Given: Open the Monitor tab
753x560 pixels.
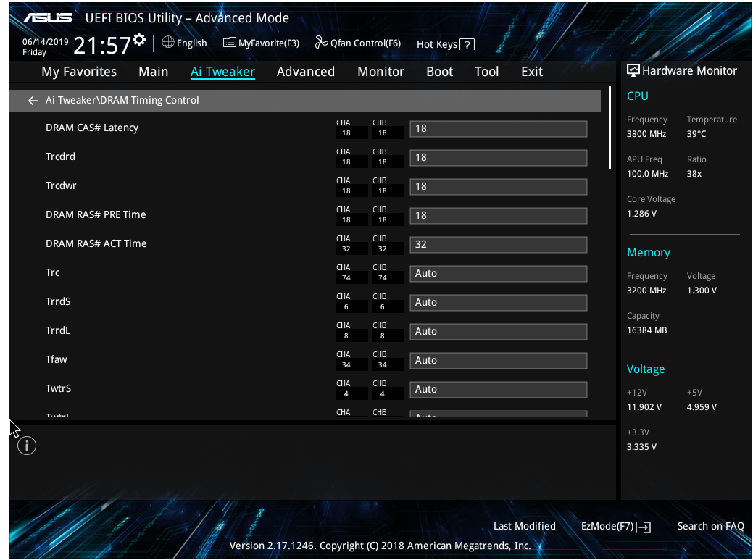Looking at the screenshot, I should pos(380,72).
